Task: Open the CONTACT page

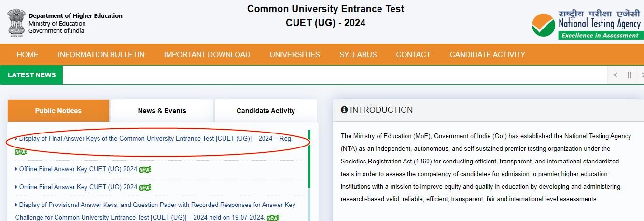Action: pos(413,55)
